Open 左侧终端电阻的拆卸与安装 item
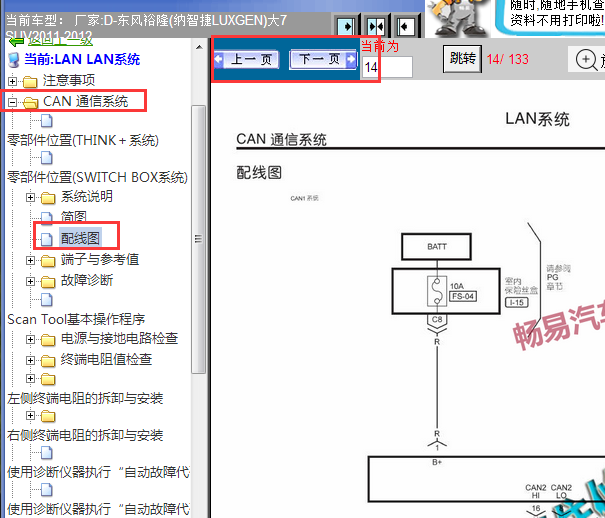This screenshot has height=518, width=605. [85, 398]
